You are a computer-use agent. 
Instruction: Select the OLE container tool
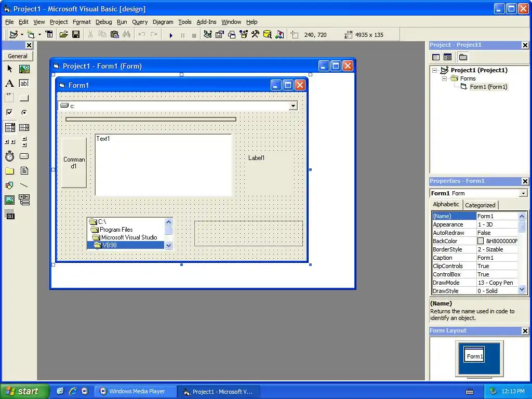9,215
